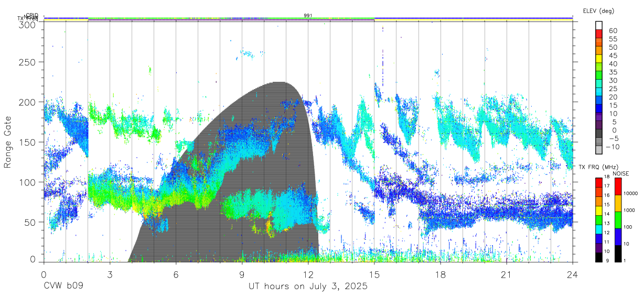The width and height of the screenshot is (644, 297).
Task: Click the multicolor noise strip above the plot
Action: pyautogui.click(x=308, y=18)
